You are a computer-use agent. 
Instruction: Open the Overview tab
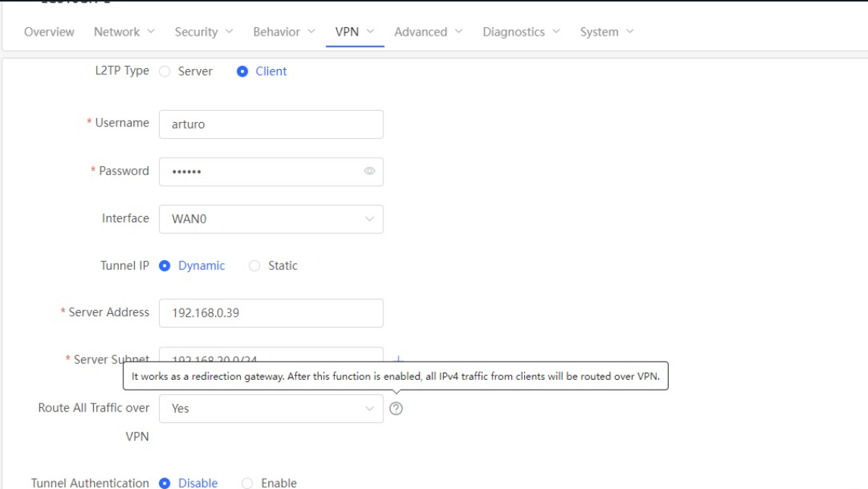(x=49, y=32)
